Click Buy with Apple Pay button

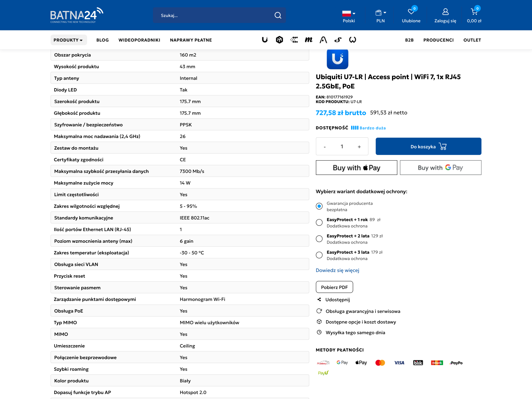(356, 168)
